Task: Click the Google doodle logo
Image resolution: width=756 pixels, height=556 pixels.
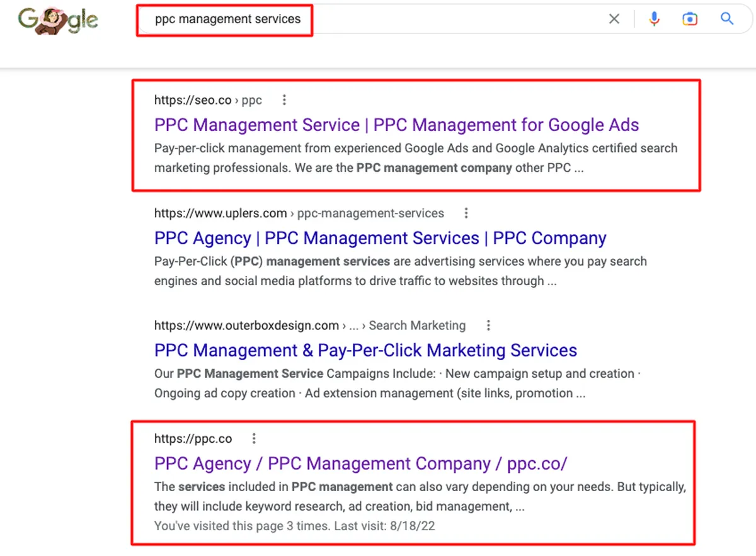Action: point(57,20)
